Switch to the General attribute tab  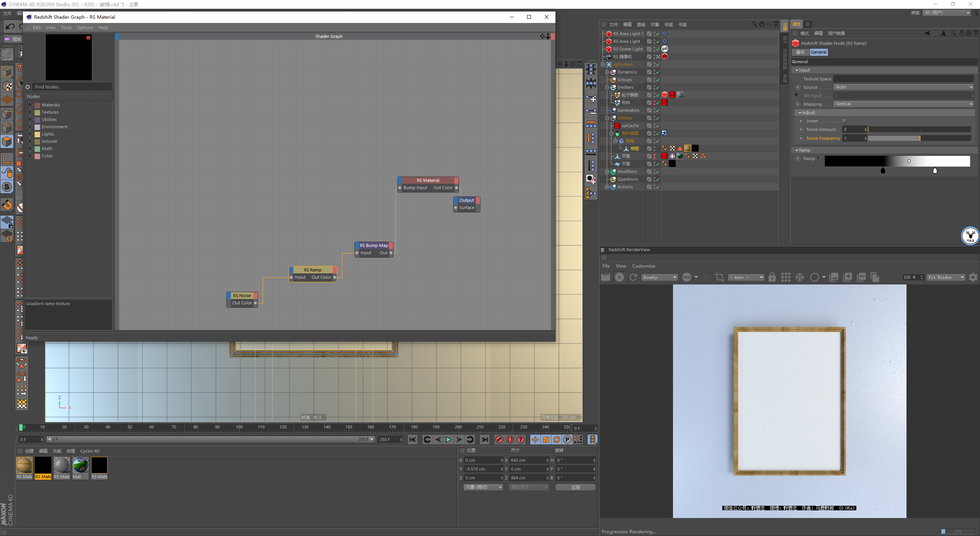click(x=818, y=52)
